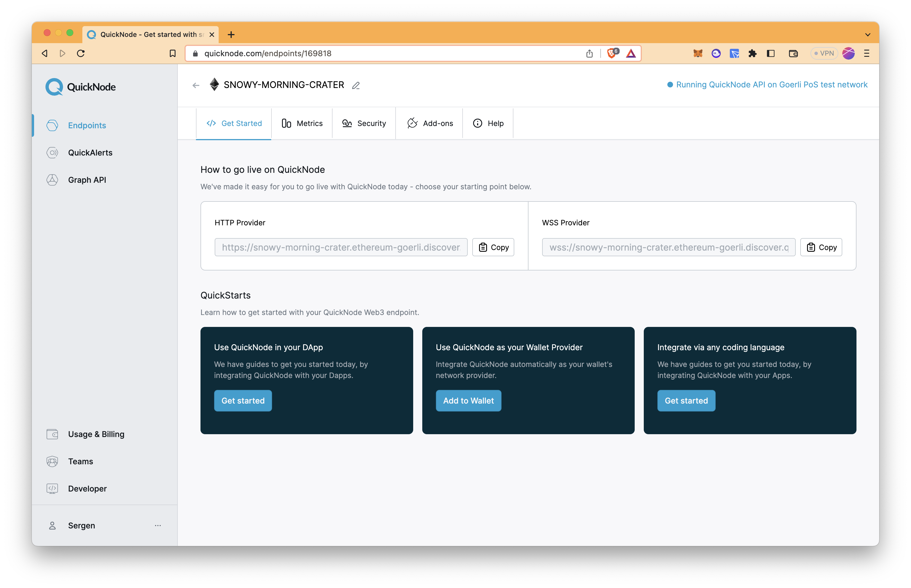Copy the HTTP Provider URL
This screenshot has height=588, width=911.
(x=493, y=247)
